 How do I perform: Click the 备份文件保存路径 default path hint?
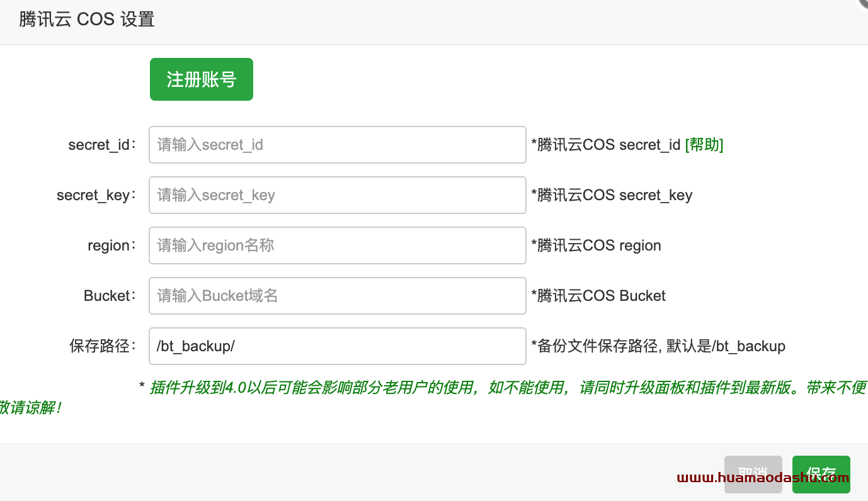pos(658,346)
